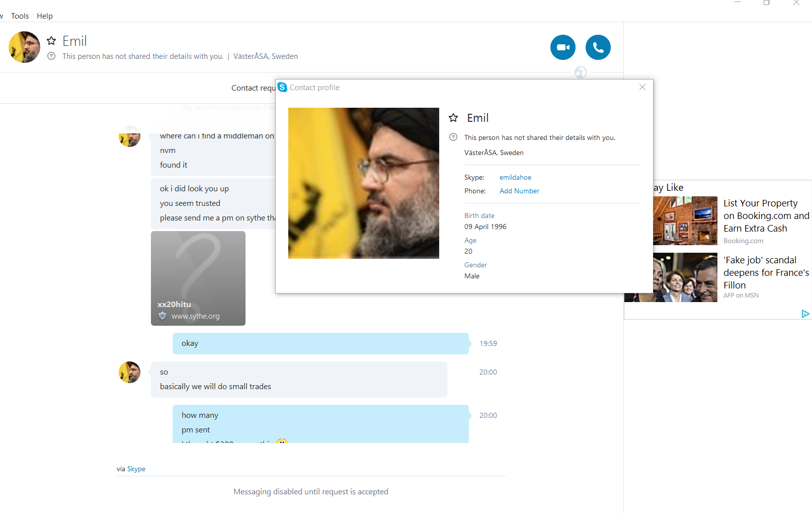Viewport: 812px width, 513px height.
Task: Click the VästerÅSA, Sweden location in Contact profile
Action: 494,153
